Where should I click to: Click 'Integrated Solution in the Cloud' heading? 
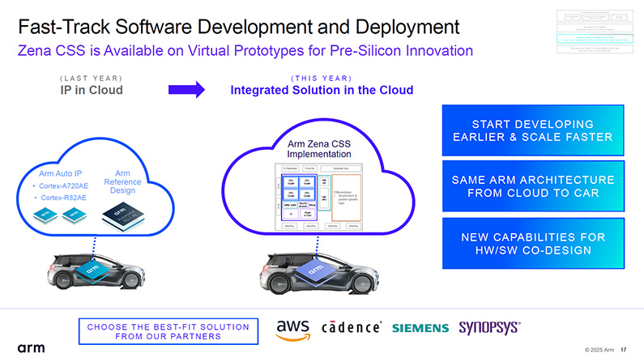click(322, 90)
